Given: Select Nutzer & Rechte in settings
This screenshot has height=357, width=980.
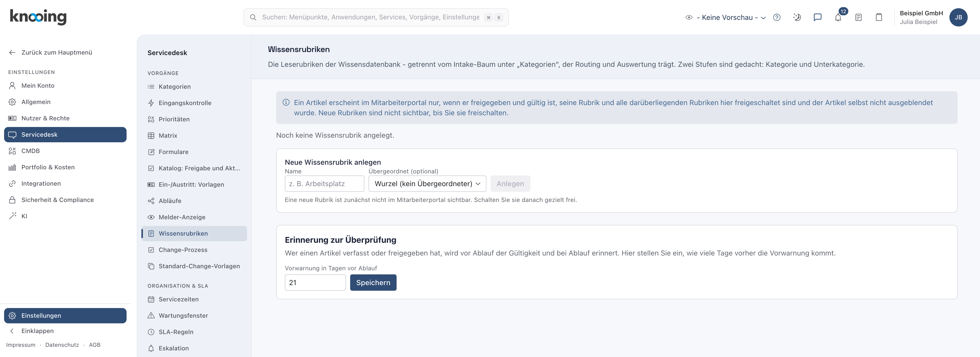Looking at the screenshot, I should coord(65,118).
